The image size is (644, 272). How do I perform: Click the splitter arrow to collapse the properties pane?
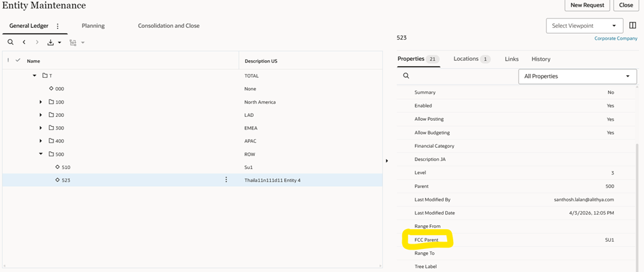[386, 160]
